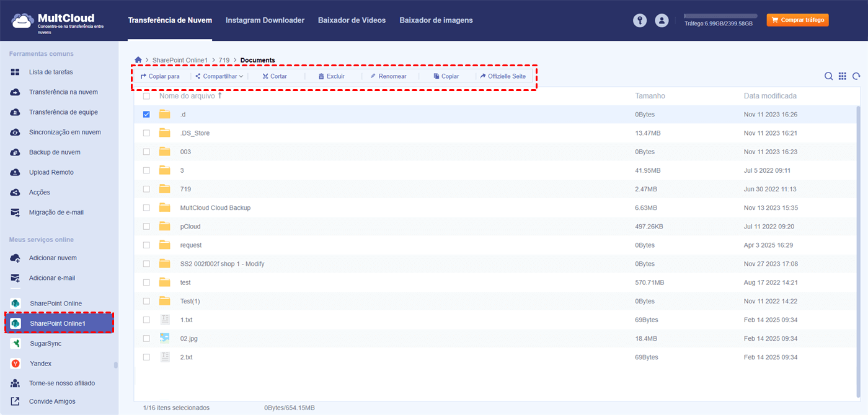Sort by Nome do arquivo column
This screenshot has height=415, width=868.
(x=190, y=96)
